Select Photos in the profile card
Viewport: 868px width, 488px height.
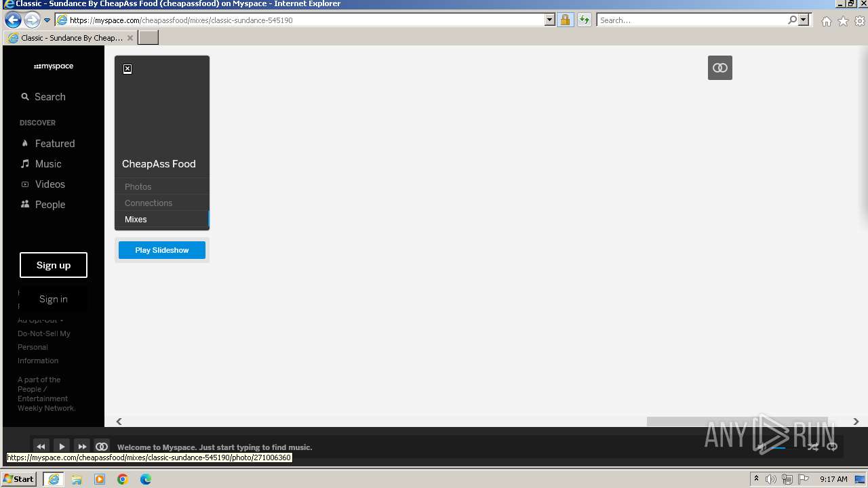[138, 186]
